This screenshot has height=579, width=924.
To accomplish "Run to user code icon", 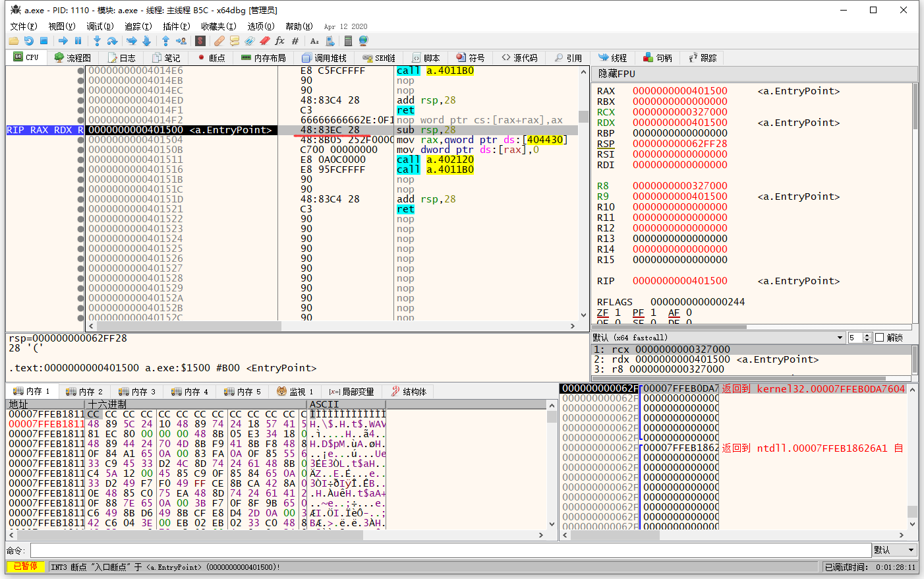I will click(x=181, y=41).
